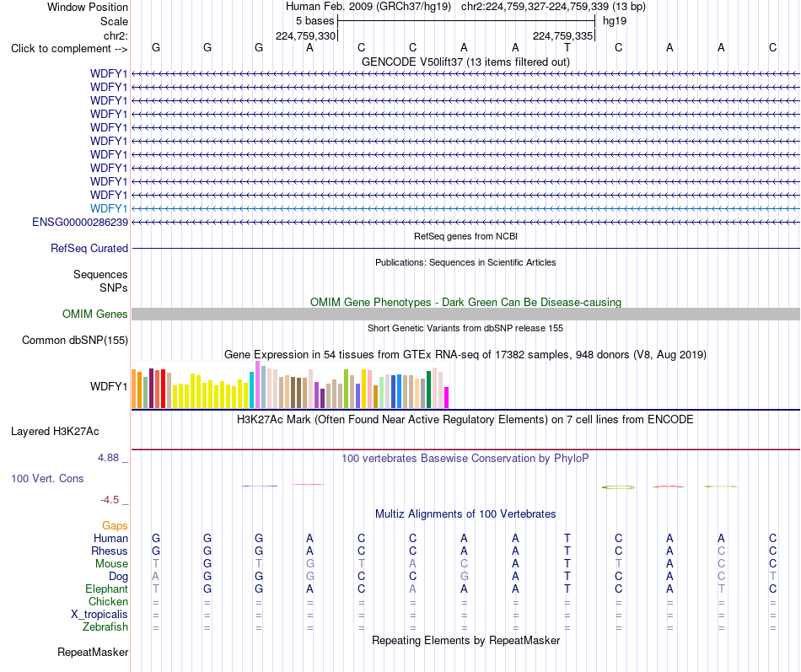Image resolution: width=801 pixels, height=672 pixels.
Task: Click the GENCODE V50lift37 track title
Action: (465, 62)
